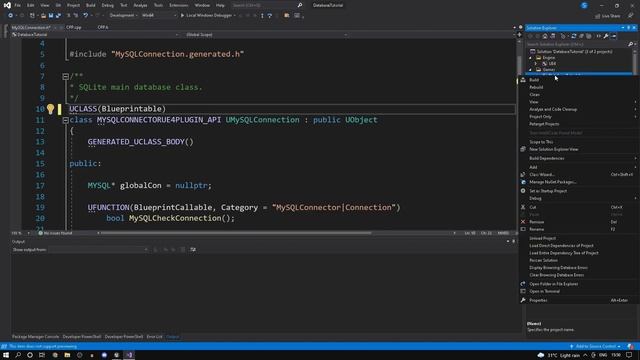Switch to the Package Manager Console tab

[x=36, y=337]
